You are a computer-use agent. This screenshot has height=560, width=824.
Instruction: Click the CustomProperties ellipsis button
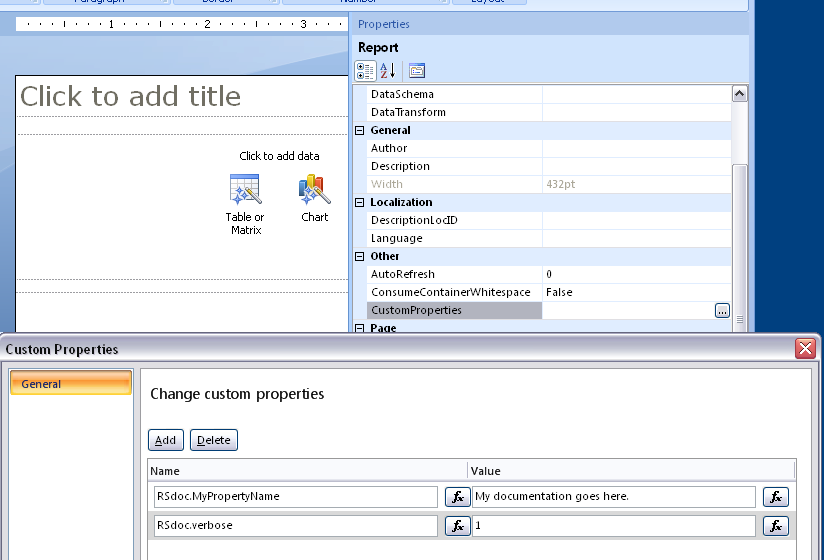tap(722, 311)
